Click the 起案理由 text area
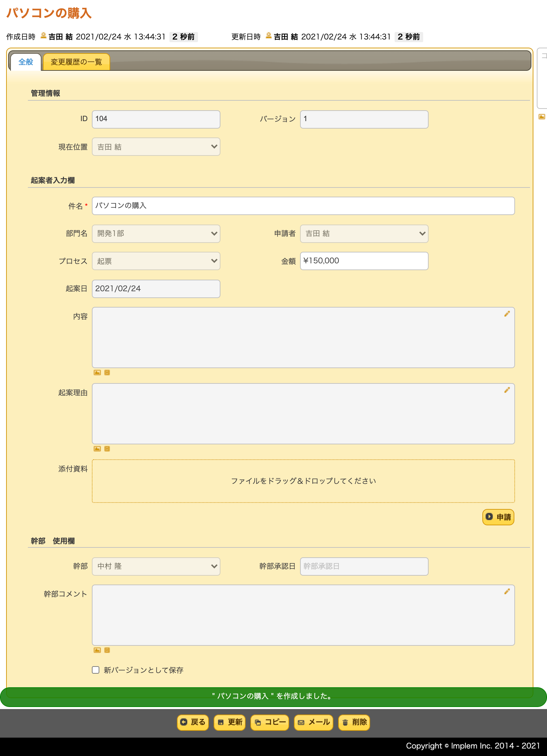547x756 pixels. [x=303, y=414]
